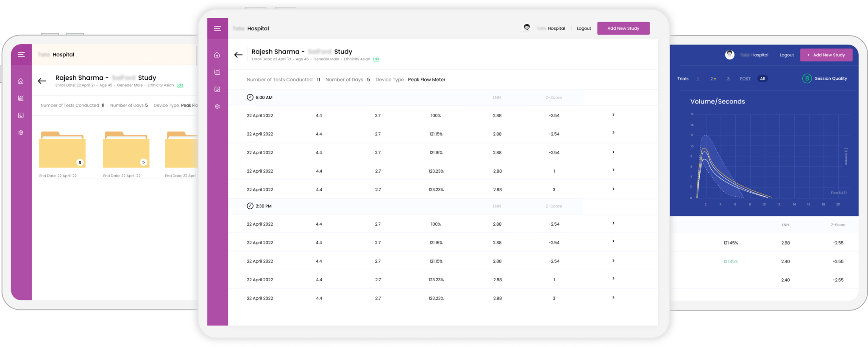Viewport: 868px width, 347px height.
Task: Click Session Quality B grade badge
Action: [807, 78]
